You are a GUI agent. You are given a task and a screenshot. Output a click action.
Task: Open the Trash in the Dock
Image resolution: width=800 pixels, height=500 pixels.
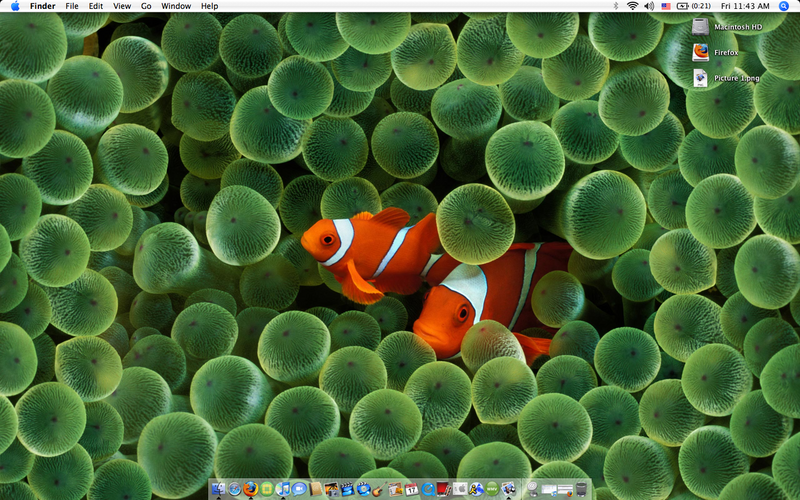coord(581,489)
